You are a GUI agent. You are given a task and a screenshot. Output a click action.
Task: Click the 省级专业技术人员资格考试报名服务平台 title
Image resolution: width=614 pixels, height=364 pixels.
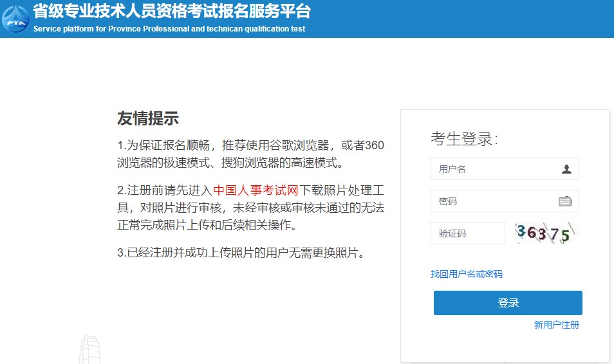coord(171,12)
